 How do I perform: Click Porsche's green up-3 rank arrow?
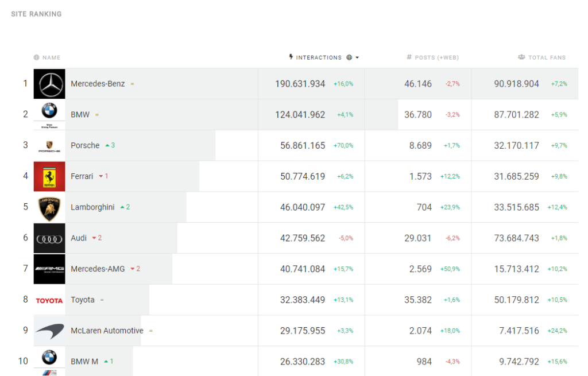pyautogui.click(x=110, y=145)
